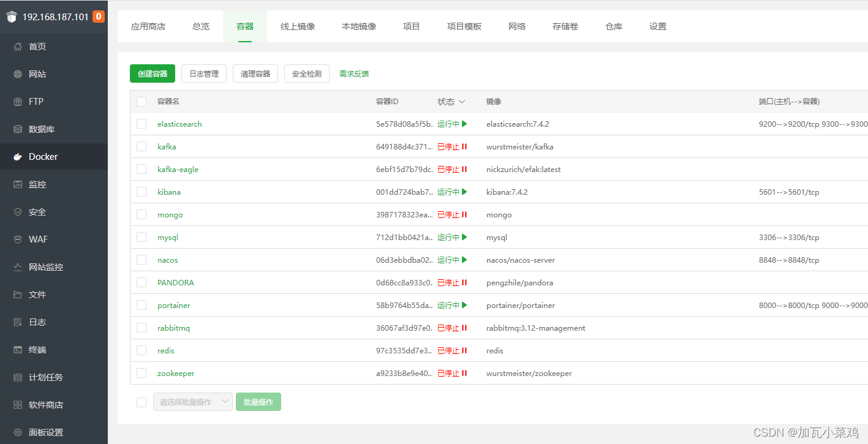Click stopped pause icon for PANDORA
The height and width of the screenshot is (444, 868).
tap(464, 282)
